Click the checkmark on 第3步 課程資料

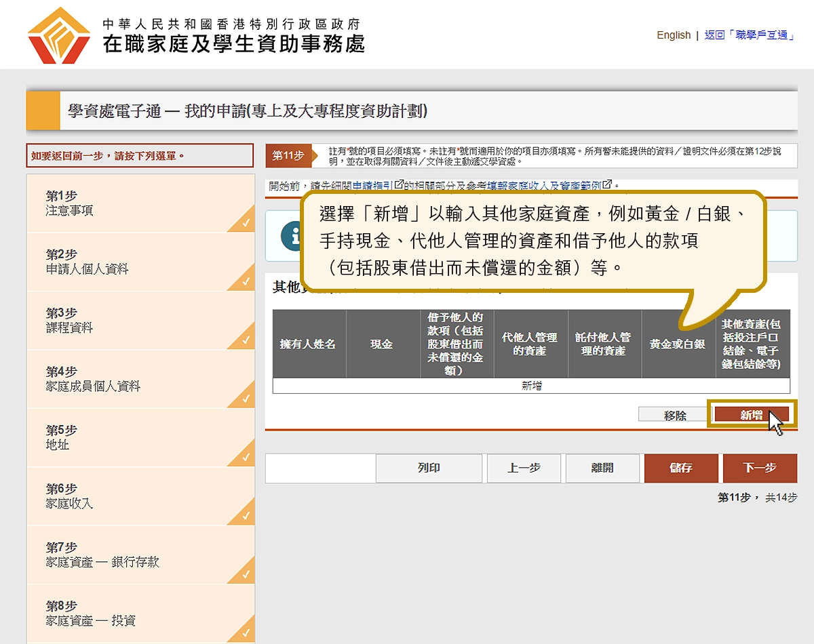(246, 340)
